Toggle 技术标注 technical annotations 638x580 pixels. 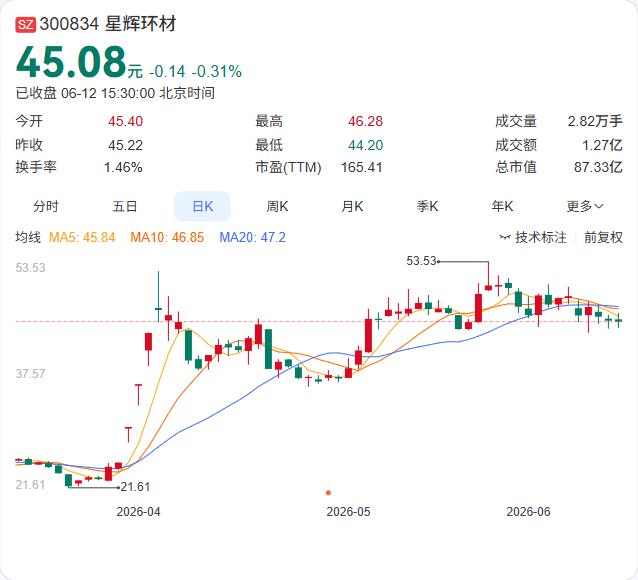(x=541, y=237)
